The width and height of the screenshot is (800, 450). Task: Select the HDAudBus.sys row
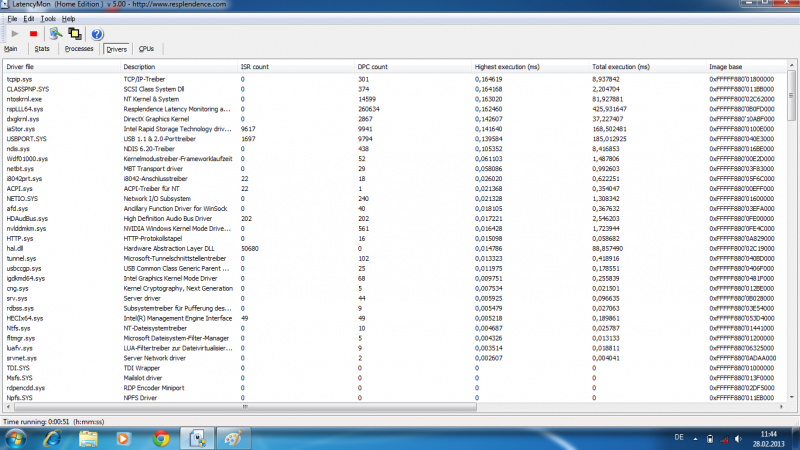[395, 218]
